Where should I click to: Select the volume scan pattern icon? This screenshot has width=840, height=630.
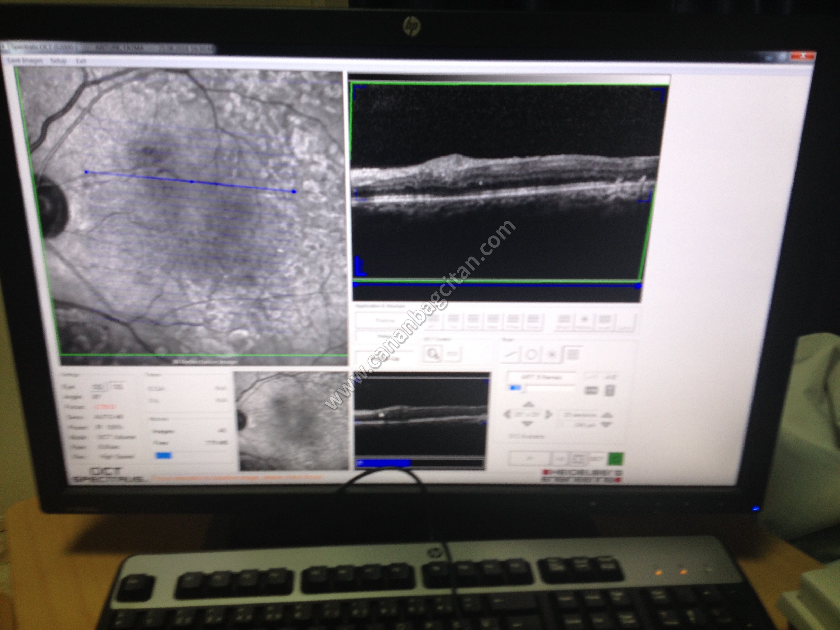tap(572, 355)
